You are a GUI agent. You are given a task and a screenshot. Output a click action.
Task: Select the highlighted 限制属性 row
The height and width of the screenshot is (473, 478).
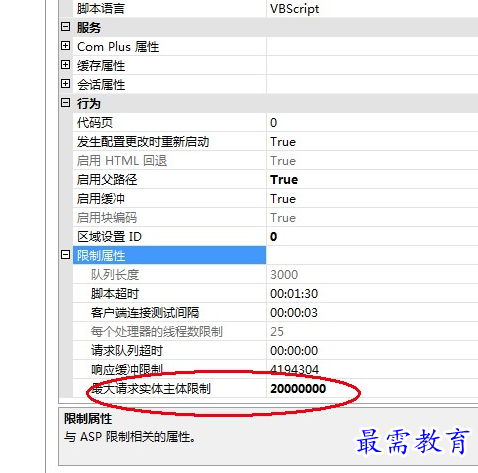(169, 255)
